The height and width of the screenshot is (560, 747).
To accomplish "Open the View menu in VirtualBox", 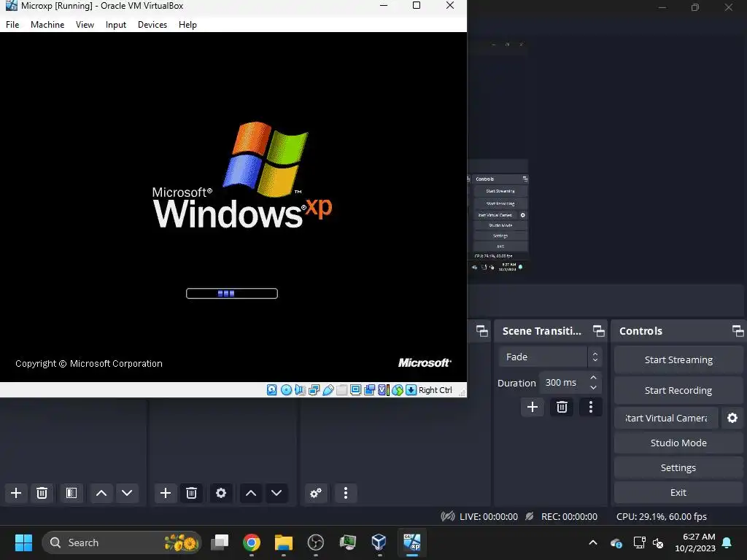I will 85,25.
